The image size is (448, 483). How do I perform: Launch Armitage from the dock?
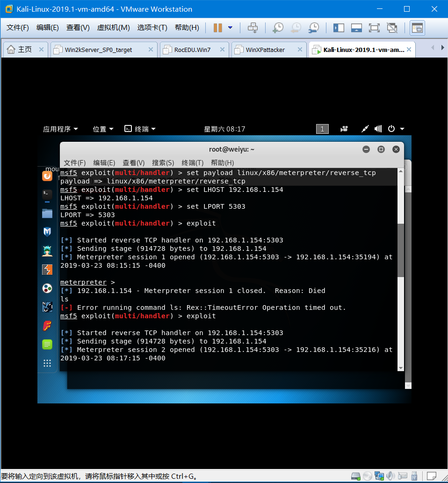(x=47, y=251)
